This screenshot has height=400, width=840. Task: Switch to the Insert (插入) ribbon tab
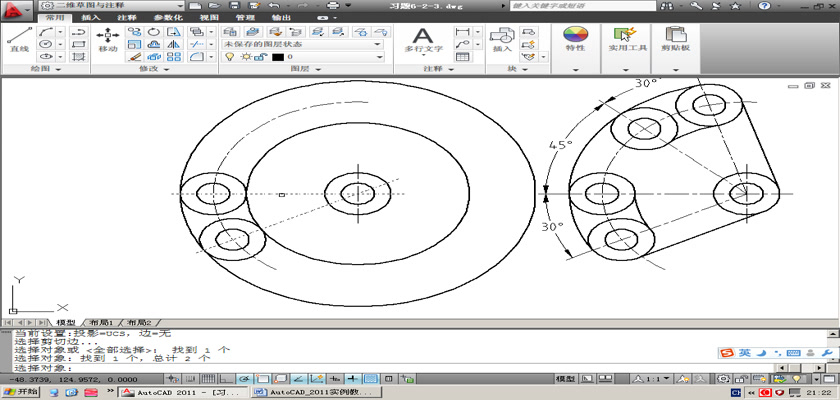pyautogui.click(x=90, y=18)
